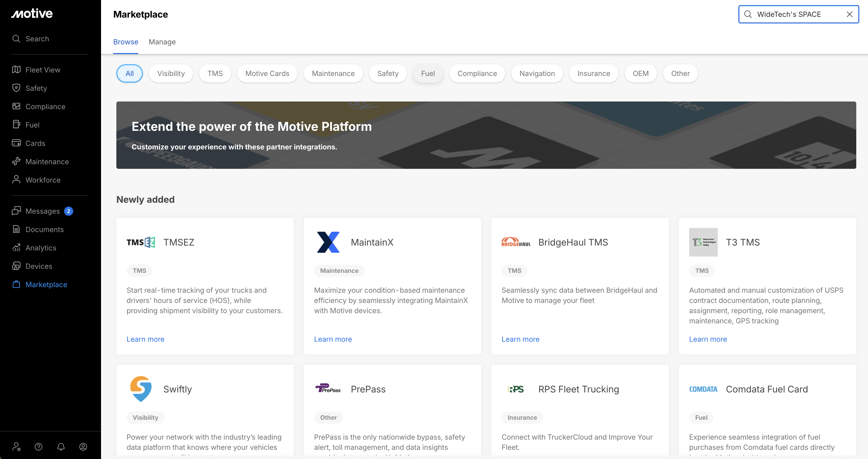
Task: Click the magnifier icon in marketplace search
Action: (748, 14)
